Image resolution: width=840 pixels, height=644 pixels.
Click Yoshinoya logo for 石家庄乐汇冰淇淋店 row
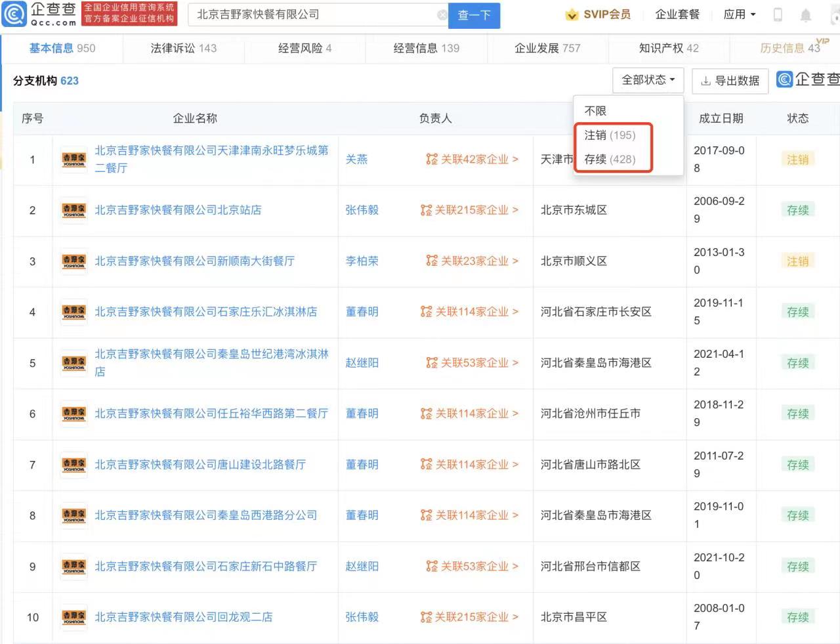pos(74,312)
